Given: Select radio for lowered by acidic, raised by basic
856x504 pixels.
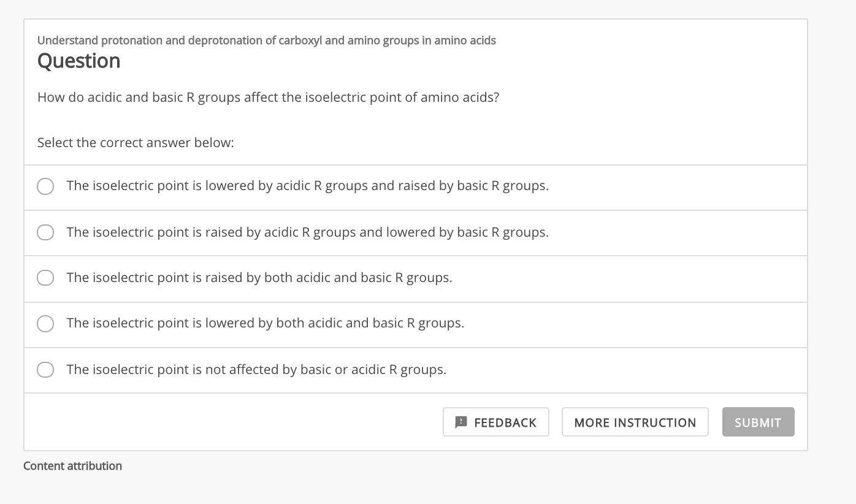Looking at the screenshot, I should 45,186.
